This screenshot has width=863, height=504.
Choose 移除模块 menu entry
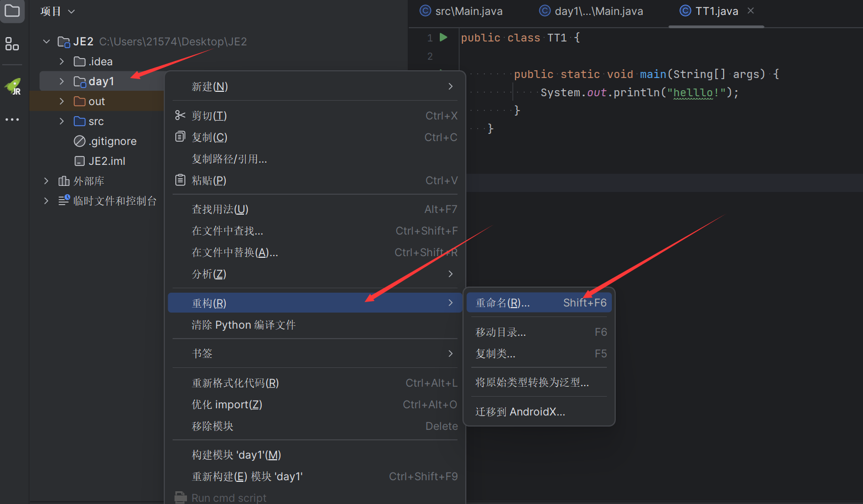coord(315,426)
